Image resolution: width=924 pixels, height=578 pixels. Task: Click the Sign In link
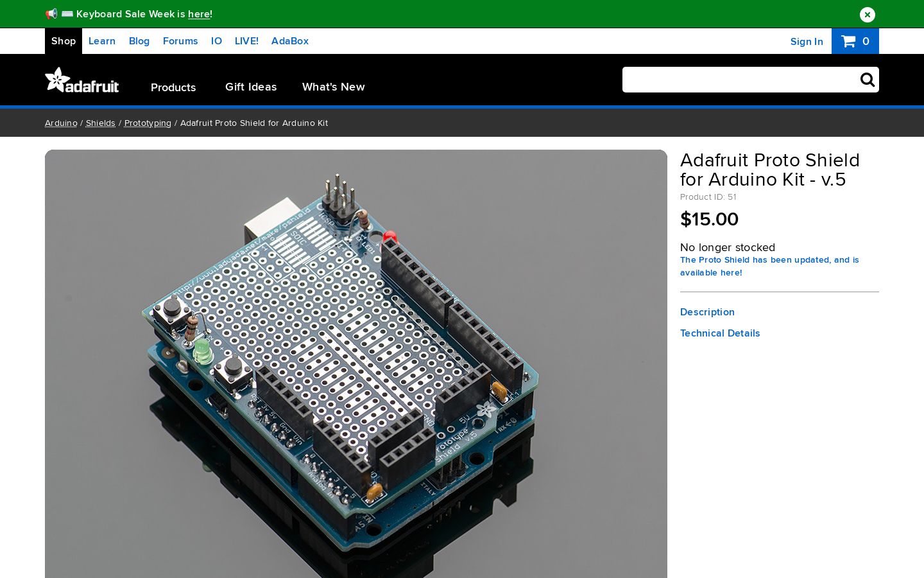pyautogui.click(x=807, y=42)
